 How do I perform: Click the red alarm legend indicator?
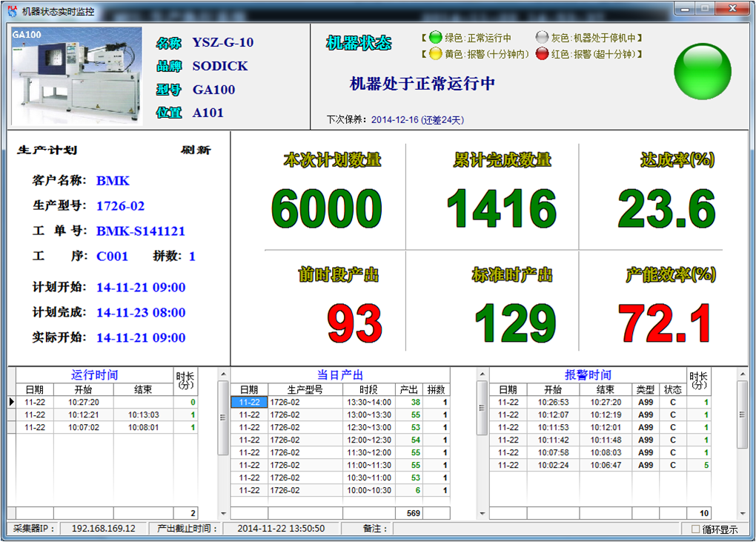[543, 54]
